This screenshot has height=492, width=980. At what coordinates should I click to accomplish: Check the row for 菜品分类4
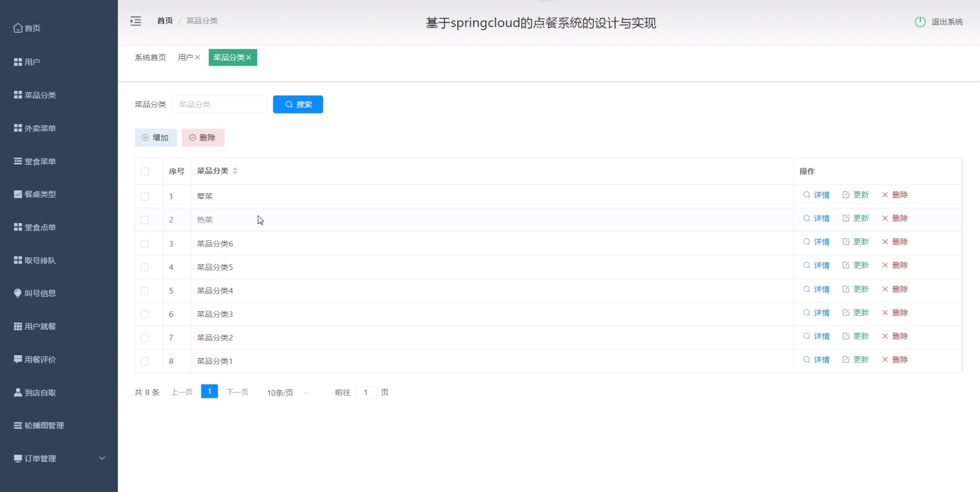[145, 291]
